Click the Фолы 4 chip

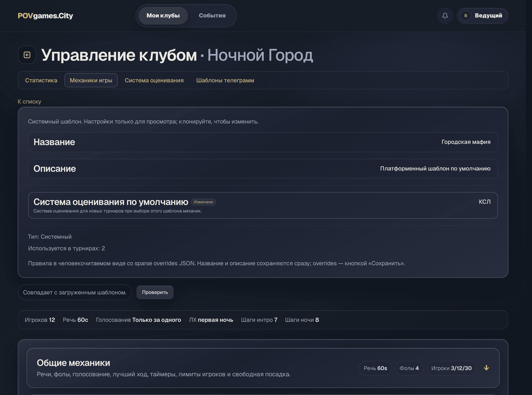pyautogui.click(x=409, y=368)
